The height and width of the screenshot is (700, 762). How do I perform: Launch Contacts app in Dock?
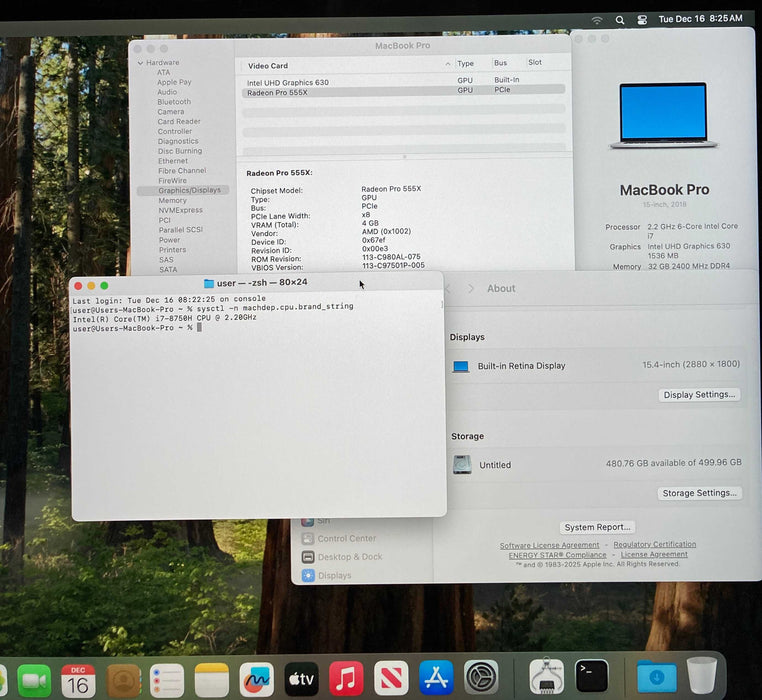(123, 680)
